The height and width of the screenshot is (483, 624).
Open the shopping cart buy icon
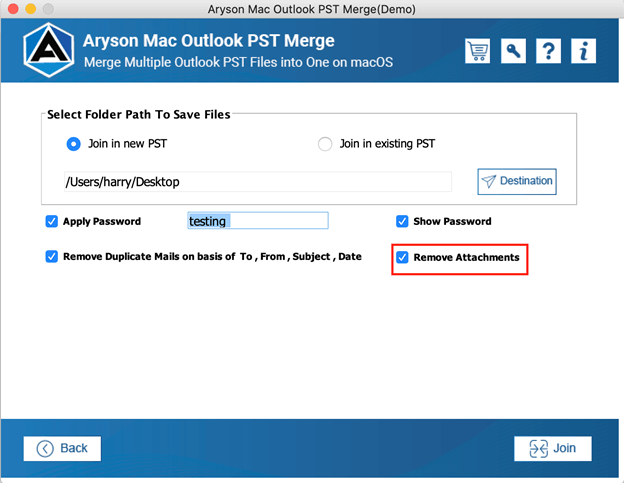tap(477, 51)
